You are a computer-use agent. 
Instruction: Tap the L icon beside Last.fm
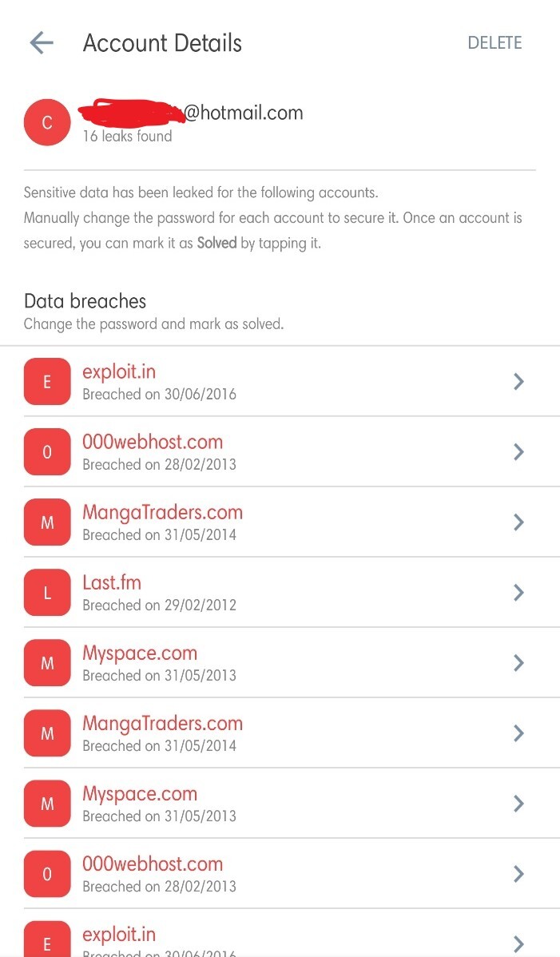coord(47,593)
